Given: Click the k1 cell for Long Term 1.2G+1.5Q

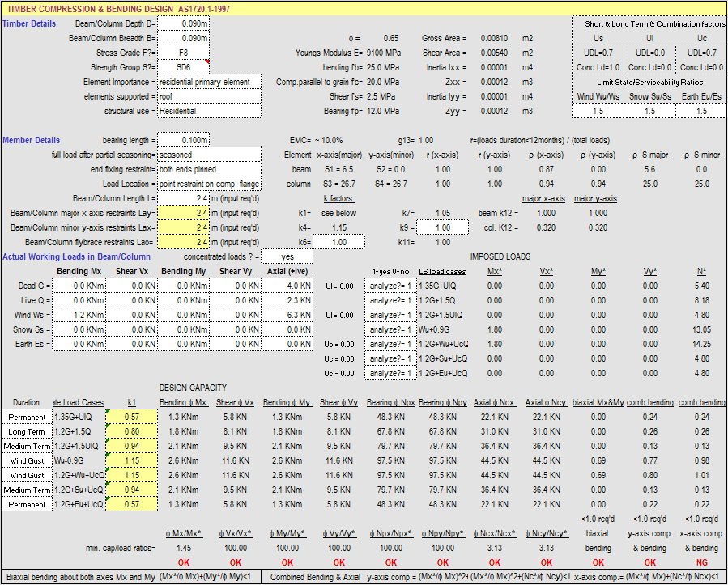Looking at the screenshot, I should (132, 431).
